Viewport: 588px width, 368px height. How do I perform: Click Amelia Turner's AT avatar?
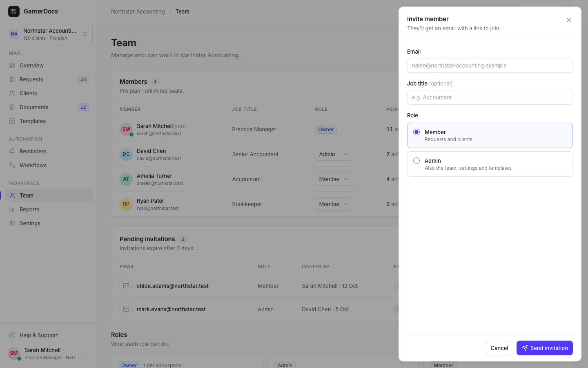click(x=126, y=179)
